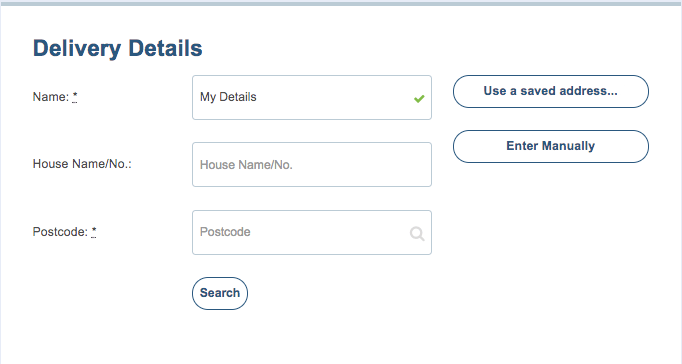Click the Delivery Details heading

[118, 48]
